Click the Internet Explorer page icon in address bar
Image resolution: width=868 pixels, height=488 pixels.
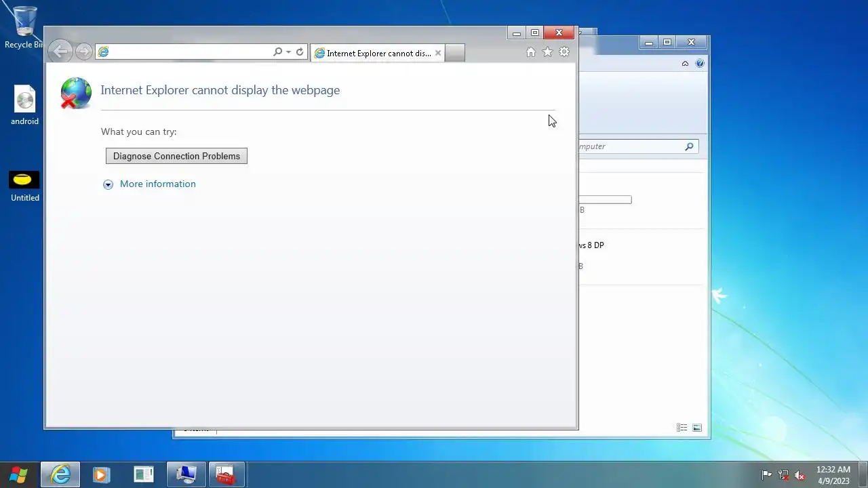pyautogui.click(x=103, y=52)
